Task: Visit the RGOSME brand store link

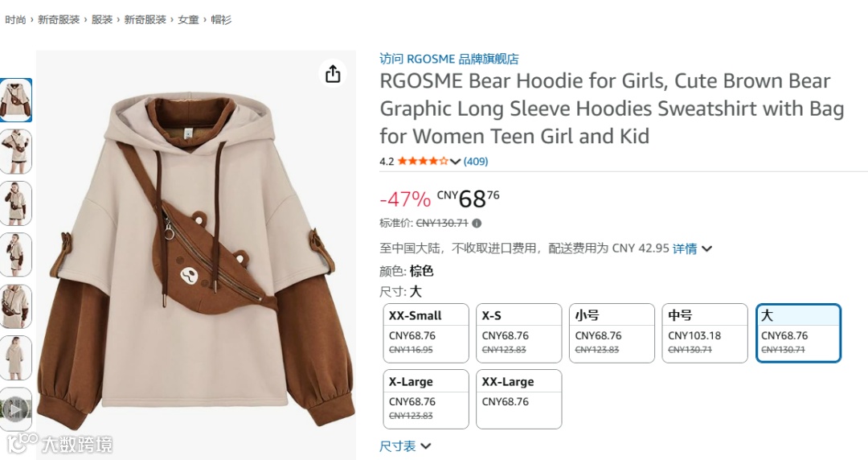Action: [449, 59]
